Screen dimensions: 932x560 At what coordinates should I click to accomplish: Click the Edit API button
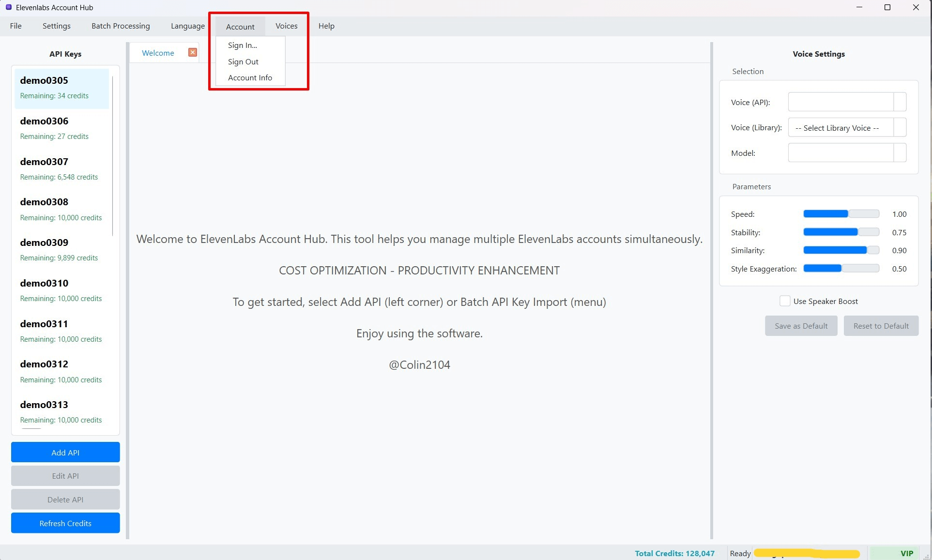tap(65, 476)
